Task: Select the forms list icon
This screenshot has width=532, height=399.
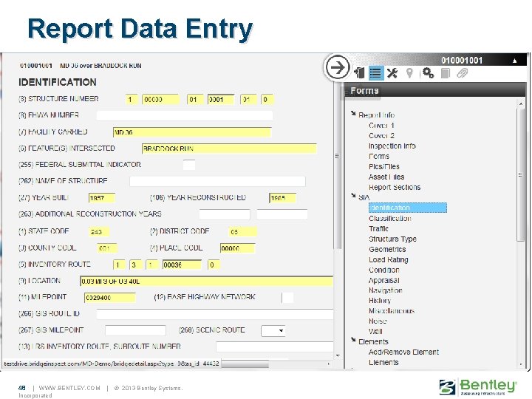Action: point(375,73)
